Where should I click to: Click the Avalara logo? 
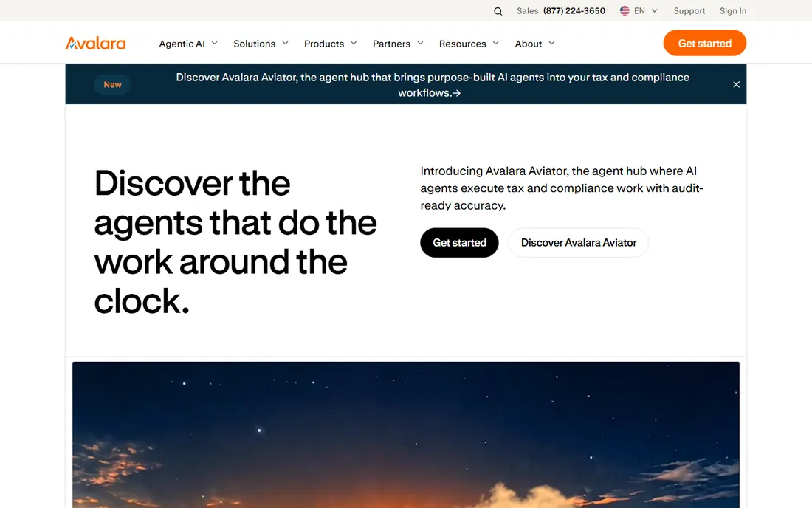coord(95,43)
